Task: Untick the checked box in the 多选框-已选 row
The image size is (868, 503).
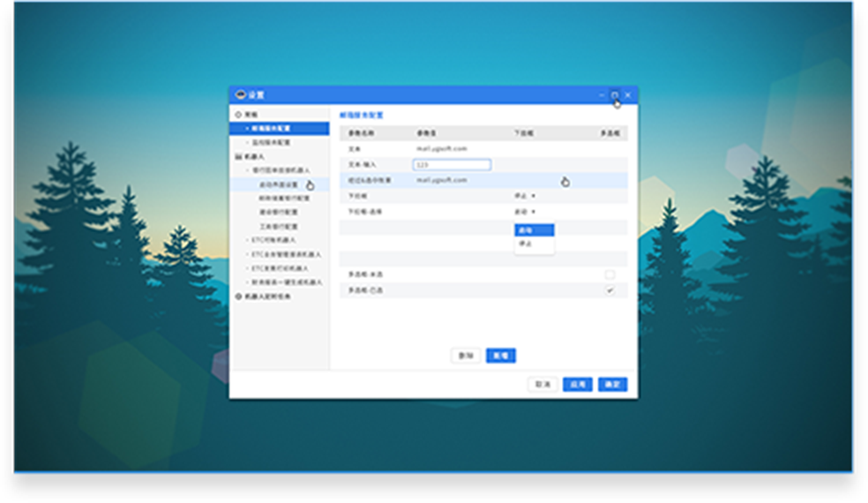Action: click(x=610, y=290)
